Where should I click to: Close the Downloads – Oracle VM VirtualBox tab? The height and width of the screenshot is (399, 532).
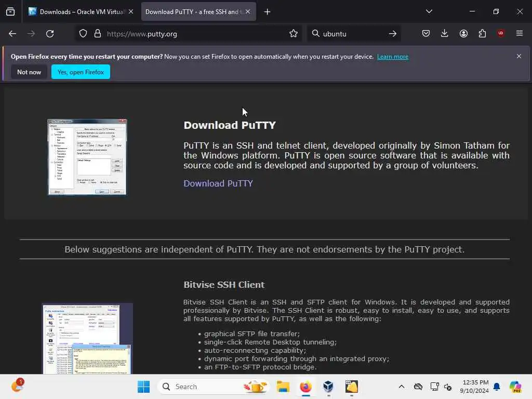[131, 11]
